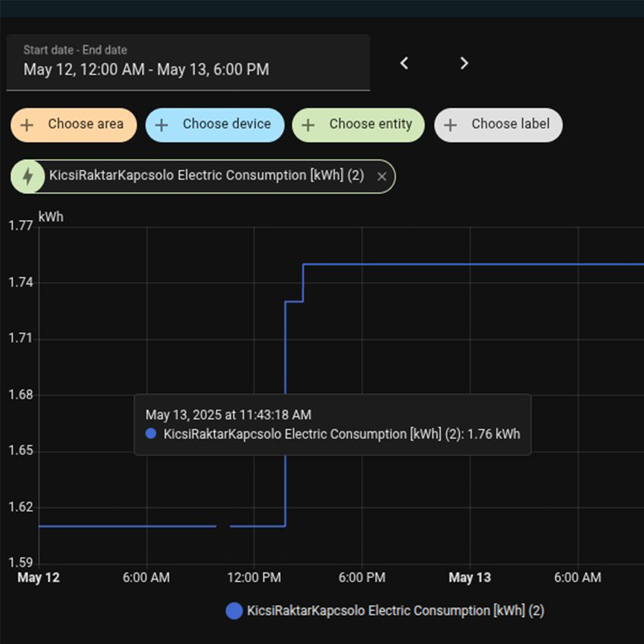Go to the next date range
The height and width of the screenshot is (644, 644).
(x=464, y=63)
